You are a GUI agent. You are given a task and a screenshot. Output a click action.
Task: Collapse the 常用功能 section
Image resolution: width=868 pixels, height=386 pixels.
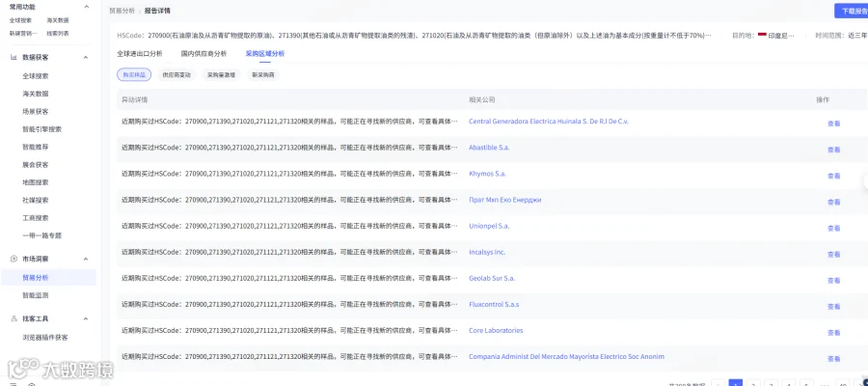point(86,7)
